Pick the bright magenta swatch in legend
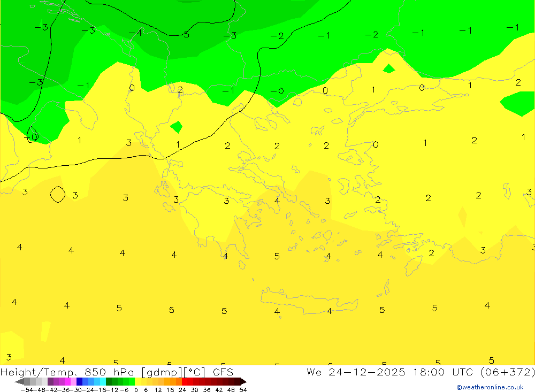This screenshot has height=392, width=535. click(67, 381)
